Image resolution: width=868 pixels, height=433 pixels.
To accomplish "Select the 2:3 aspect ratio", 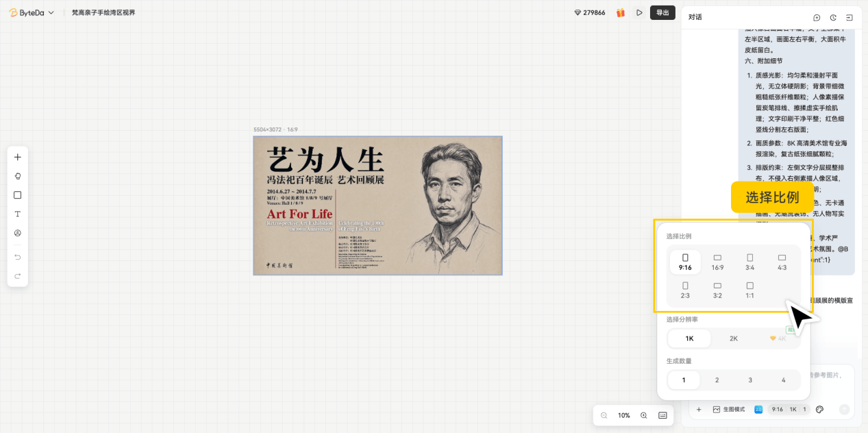I will [685, 290].
